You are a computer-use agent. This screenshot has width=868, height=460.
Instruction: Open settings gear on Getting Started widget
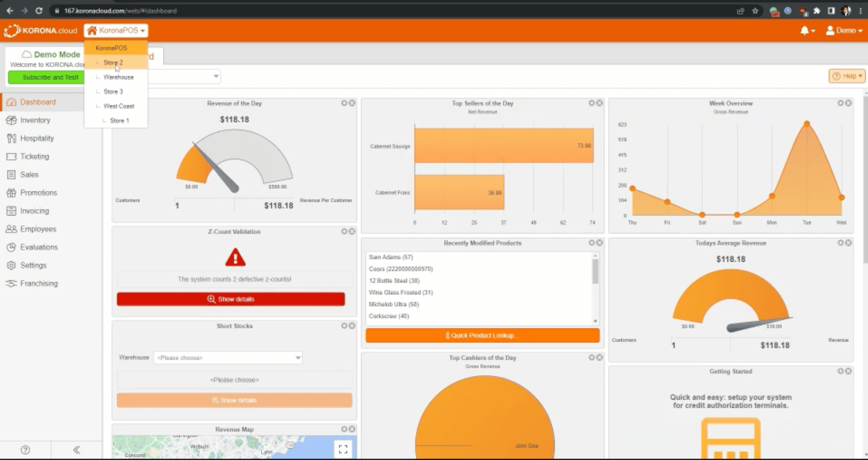(x=841, y=371)
